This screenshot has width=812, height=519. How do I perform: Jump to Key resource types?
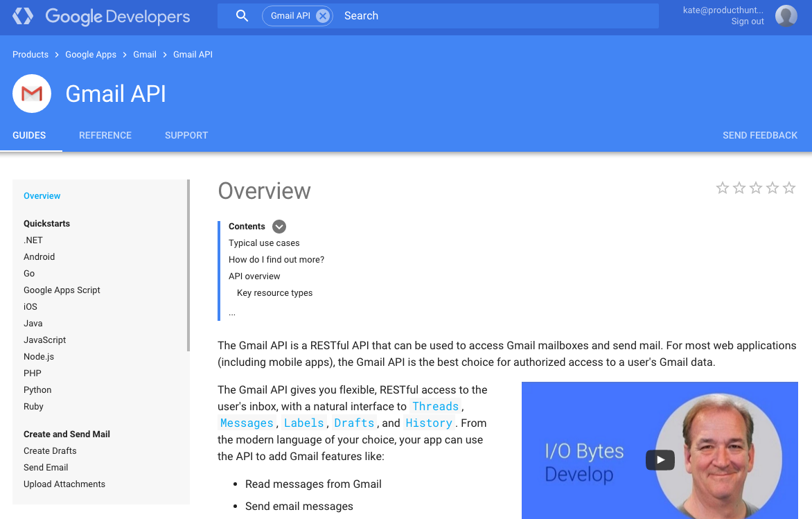point(274,292)
